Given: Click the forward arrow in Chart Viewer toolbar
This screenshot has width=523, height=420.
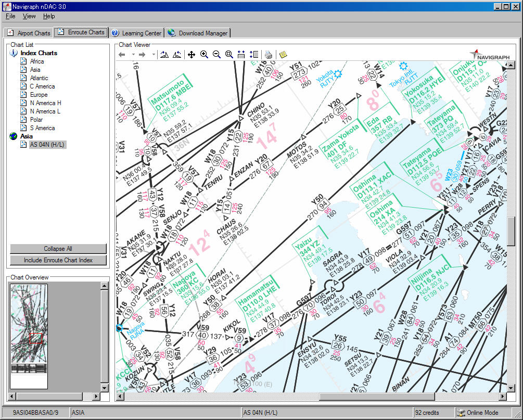Looking at the screenshot, I should click(143, 55).
